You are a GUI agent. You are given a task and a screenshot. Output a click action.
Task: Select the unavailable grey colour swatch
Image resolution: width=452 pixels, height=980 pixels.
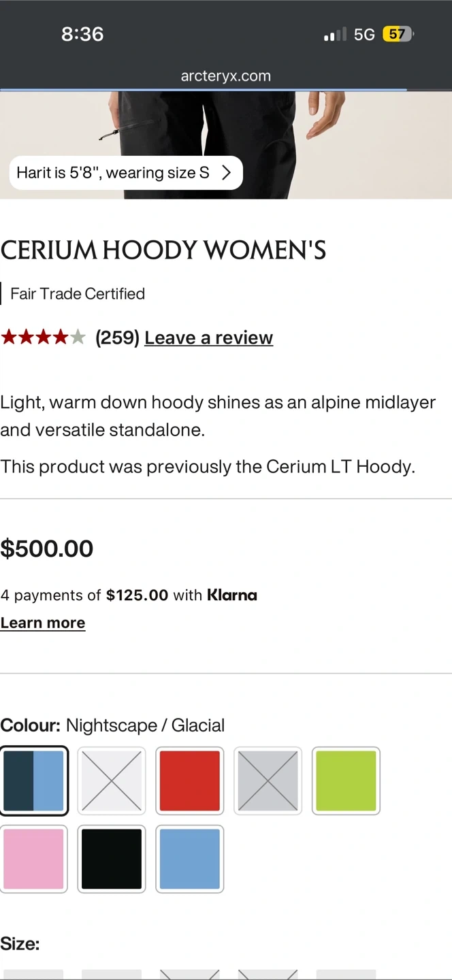(268, 781)
